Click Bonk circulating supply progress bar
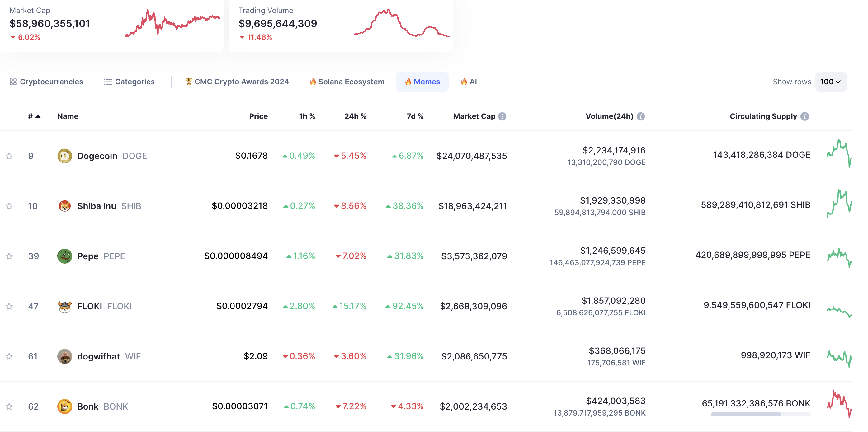868x432 pixels. [760, 414]
